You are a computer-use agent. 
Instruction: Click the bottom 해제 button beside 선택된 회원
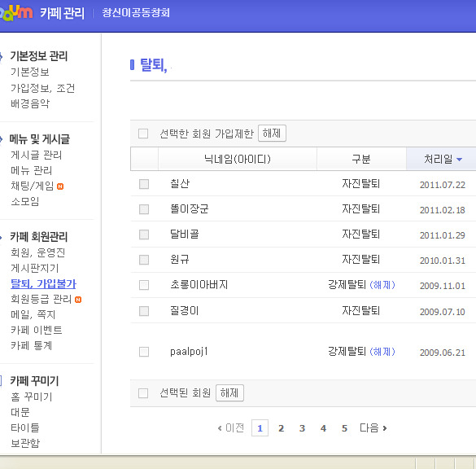click(x=229, y=392)
